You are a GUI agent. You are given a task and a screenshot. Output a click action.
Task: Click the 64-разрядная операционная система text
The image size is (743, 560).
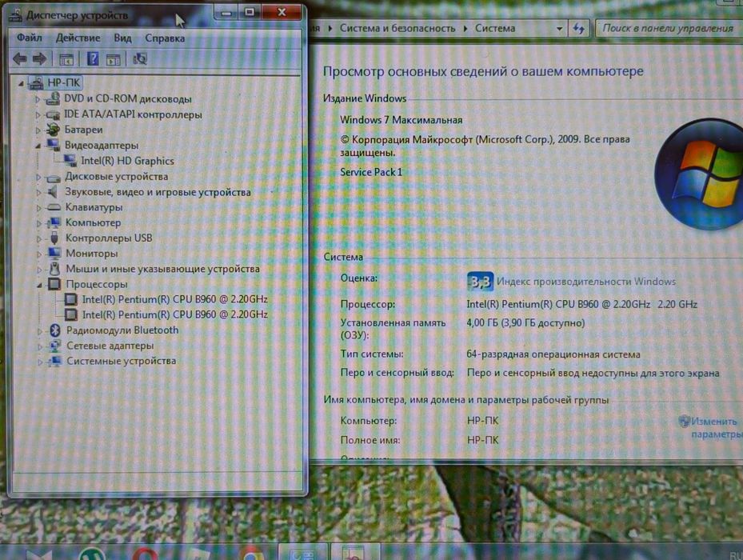(x=553, y=354)
